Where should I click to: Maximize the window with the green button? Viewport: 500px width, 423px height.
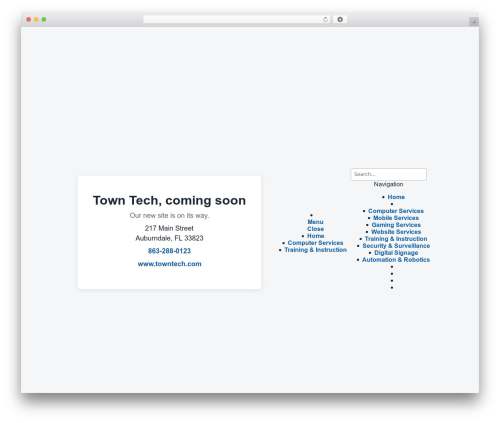tap(44, 20)
